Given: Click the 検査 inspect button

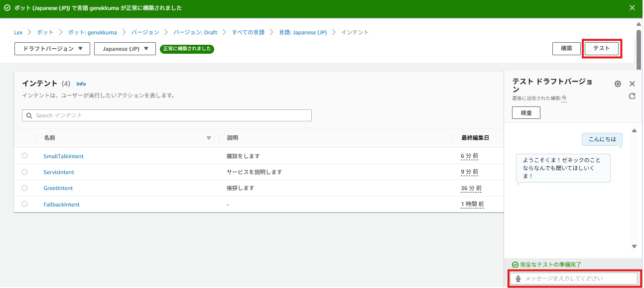Looking at the screenshot, I should (526, 113).
